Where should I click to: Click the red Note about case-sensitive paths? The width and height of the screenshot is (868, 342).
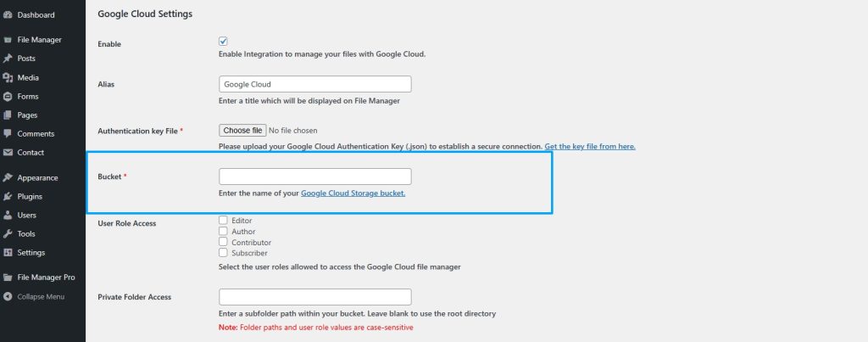click(x=315, y=328)
